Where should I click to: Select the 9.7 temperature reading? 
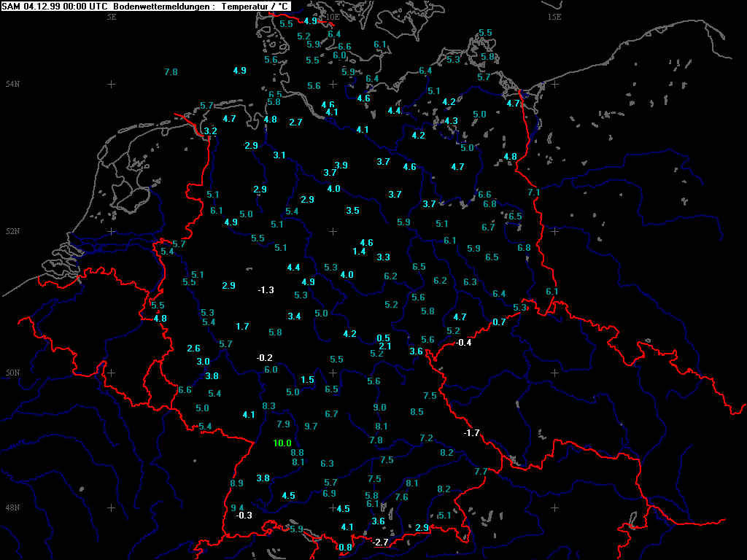[x=311, y=426]
